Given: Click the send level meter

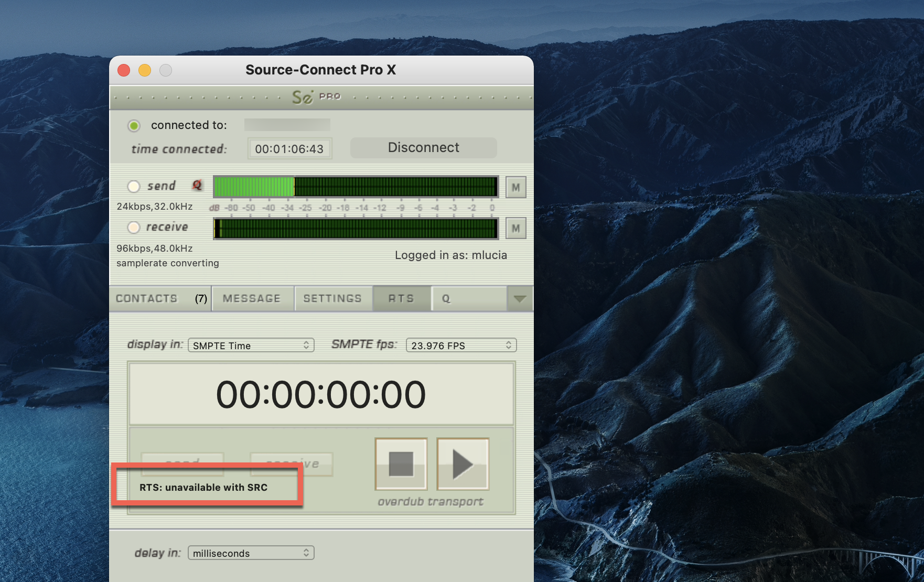Looking at the screenshot, I should point(356,187).
